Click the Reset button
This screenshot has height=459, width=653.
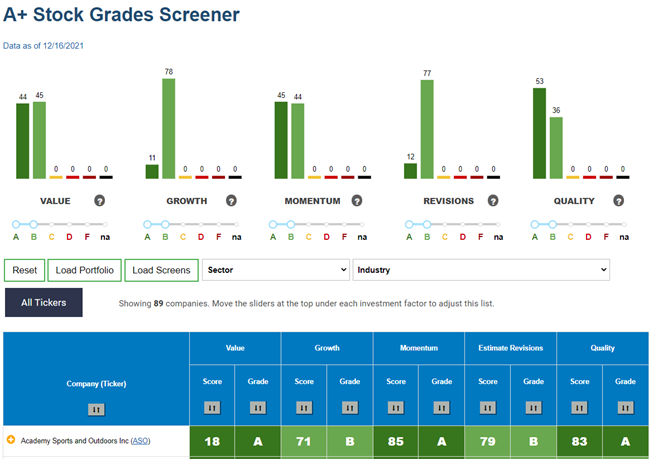(25, 270)
